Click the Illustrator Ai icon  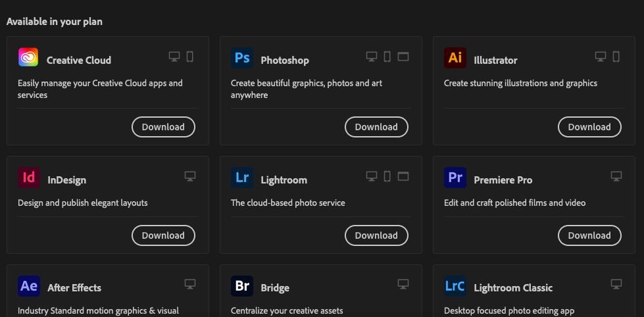[x=455, y=59]
